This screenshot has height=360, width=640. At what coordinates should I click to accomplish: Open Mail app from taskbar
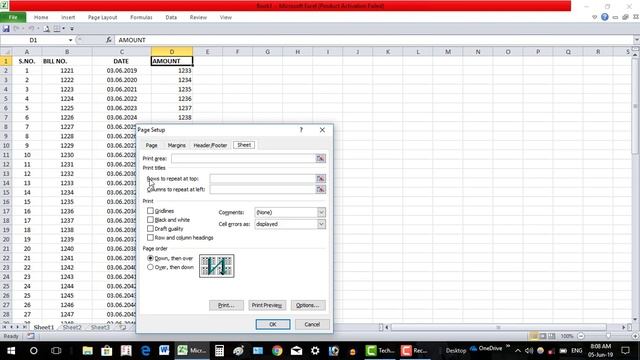[296, 351]
